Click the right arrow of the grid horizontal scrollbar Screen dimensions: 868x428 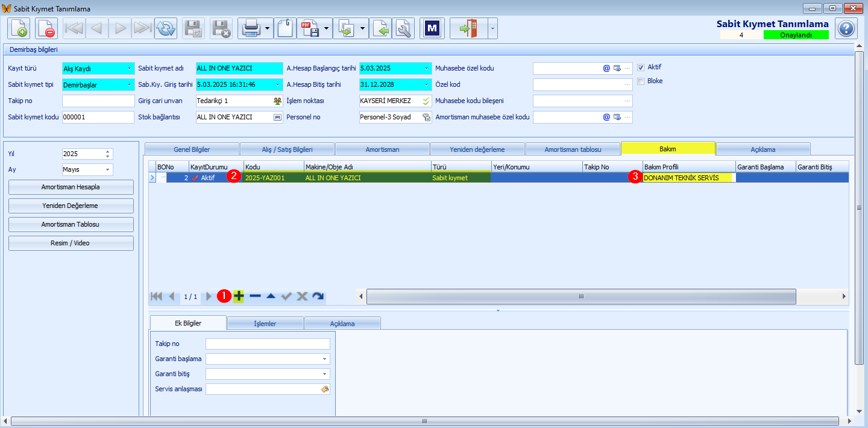(844, 296)
